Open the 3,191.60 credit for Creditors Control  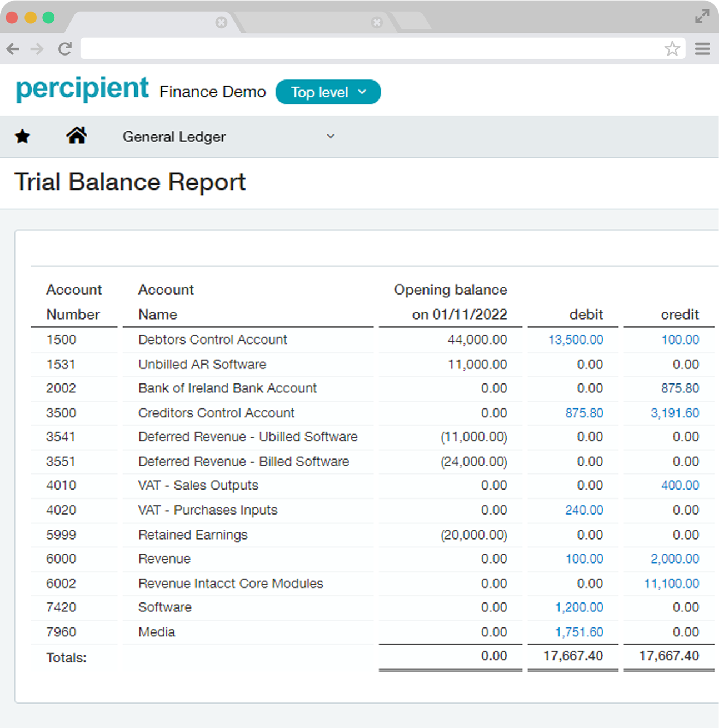(x=675, y=413)
